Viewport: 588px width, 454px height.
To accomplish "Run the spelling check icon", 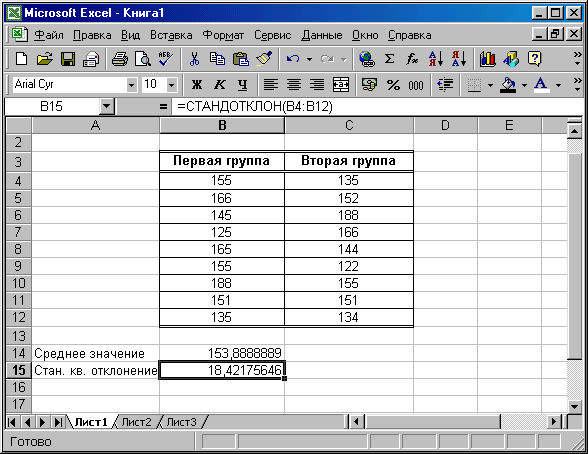I will tap(165, 59).
